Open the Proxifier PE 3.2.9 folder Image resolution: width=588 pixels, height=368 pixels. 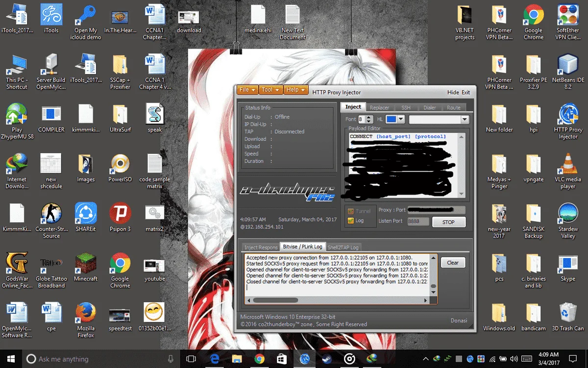click(x=533, y=72)
